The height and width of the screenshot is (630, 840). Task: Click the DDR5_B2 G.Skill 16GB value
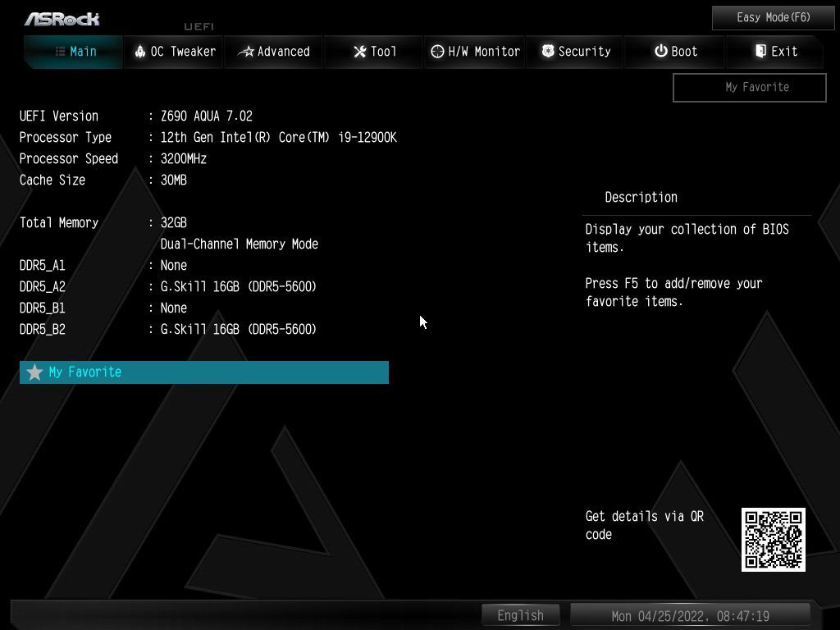[239, 330]
